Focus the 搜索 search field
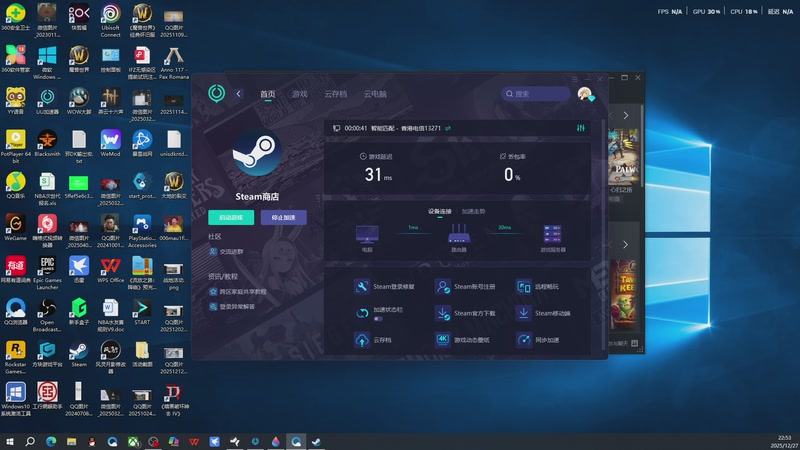Screen dimensions: 800x450 [x=535, y=94]
